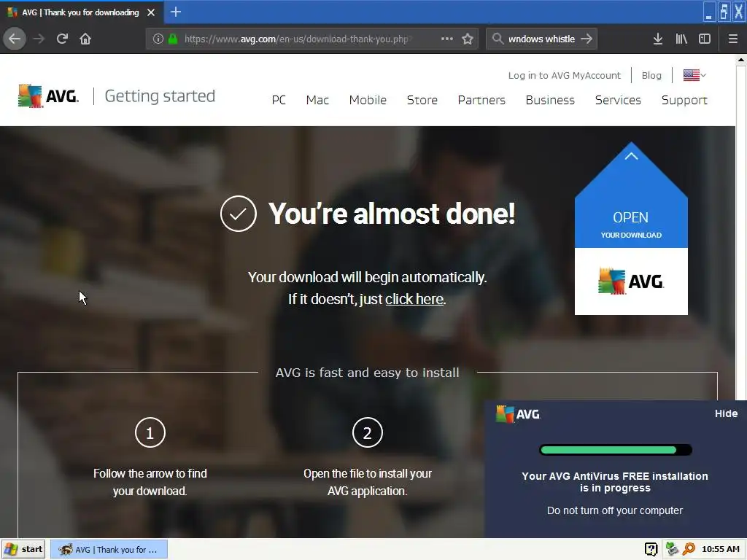Click the 'click here' download link

click(414, 299)
